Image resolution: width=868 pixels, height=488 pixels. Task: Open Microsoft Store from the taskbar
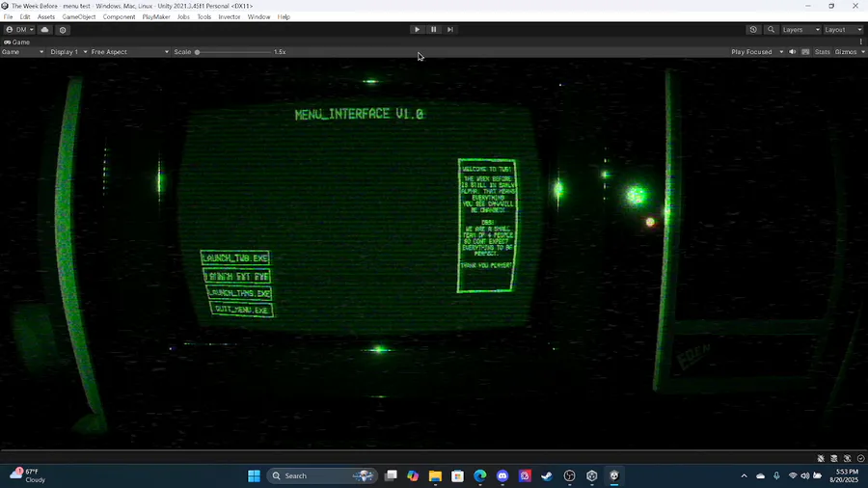pyautogui.click(x=457, y=475)
